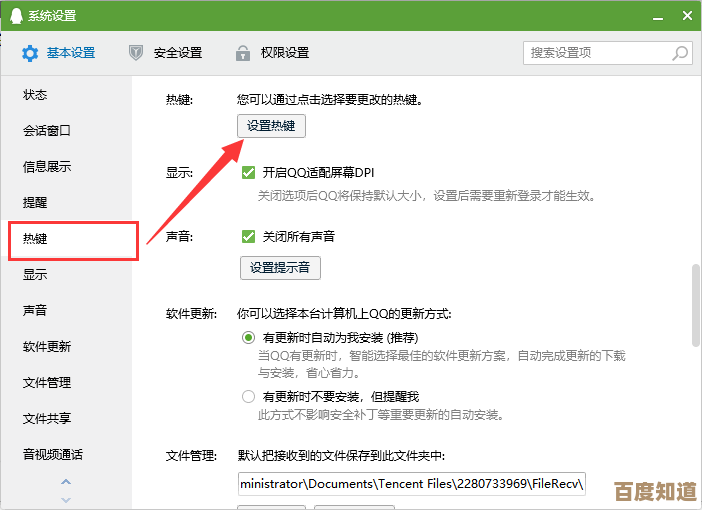Click the gear icon for 基本设置

pyautogui.click(x=30, y=53)
